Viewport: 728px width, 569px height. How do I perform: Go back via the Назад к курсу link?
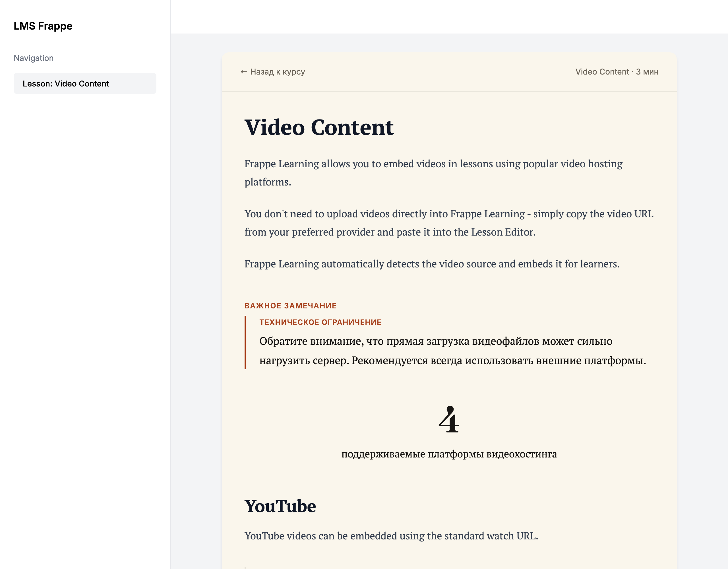pos(273,72)
